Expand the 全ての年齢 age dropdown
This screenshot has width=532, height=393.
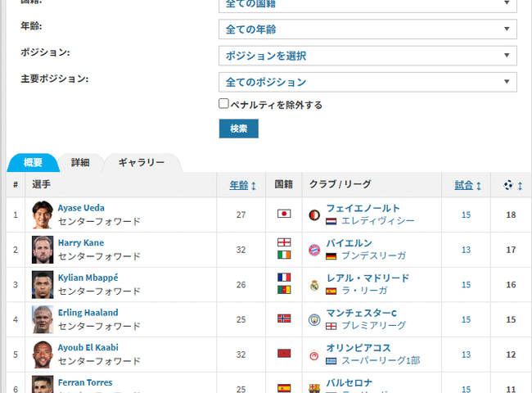[367, 29]
